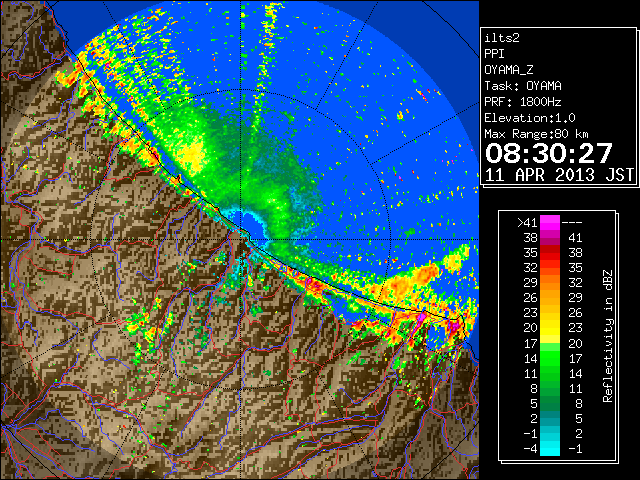Viewport: 640px width, 480px height.
Task: Click the 'Reflectivity in dBZ' axis label
Action: coord(608,336)
